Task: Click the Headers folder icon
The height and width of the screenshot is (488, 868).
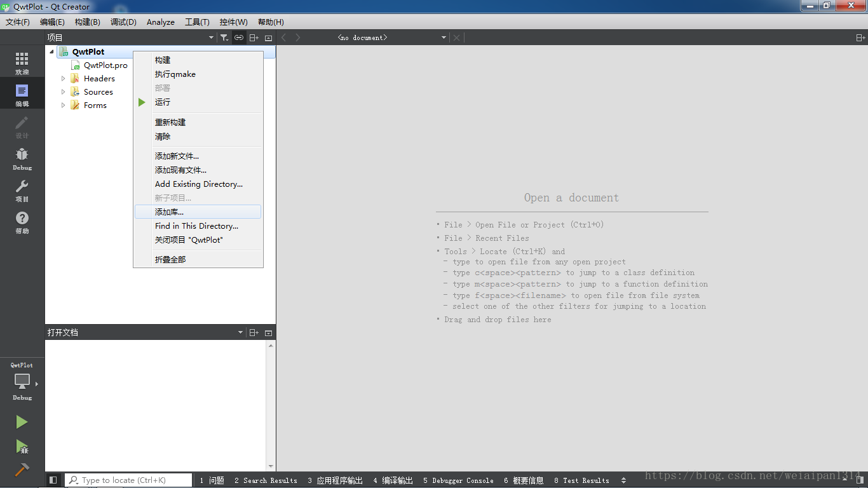Action: [x=76, y=79]
